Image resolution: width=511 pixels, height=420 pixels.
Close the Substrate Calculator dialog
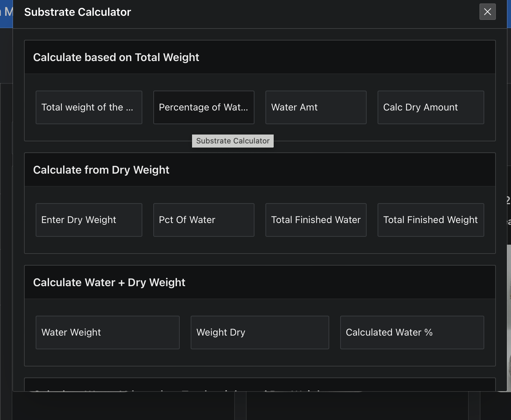487,12
